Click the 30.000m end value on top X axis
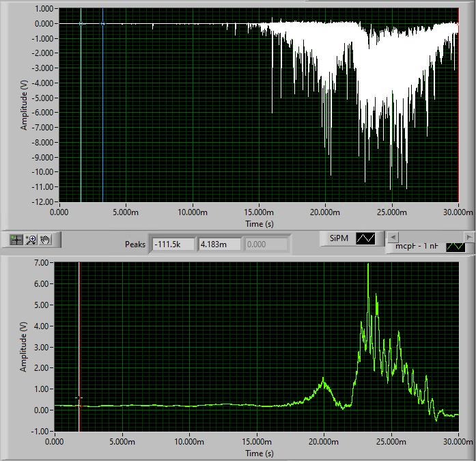The height and width of the screenshot is (461, 476). pyautogui.click(x=458, y=212)
